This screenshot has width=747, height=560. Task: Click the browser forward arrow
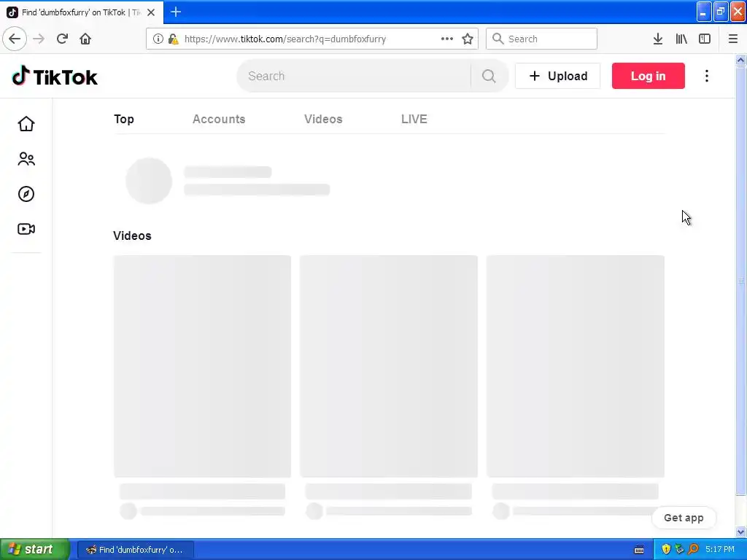pos(39,39)
